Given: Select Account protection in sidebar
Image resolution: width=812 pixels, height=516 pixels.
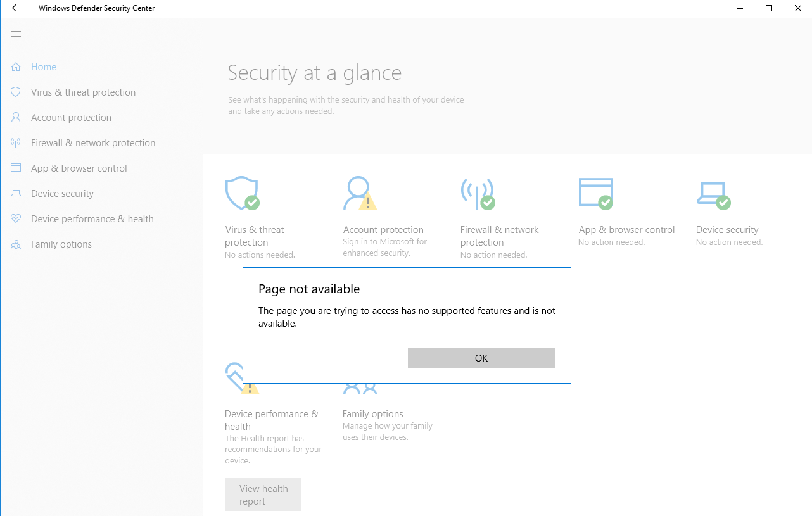Looking at the screenshot, I should [71, 117].
